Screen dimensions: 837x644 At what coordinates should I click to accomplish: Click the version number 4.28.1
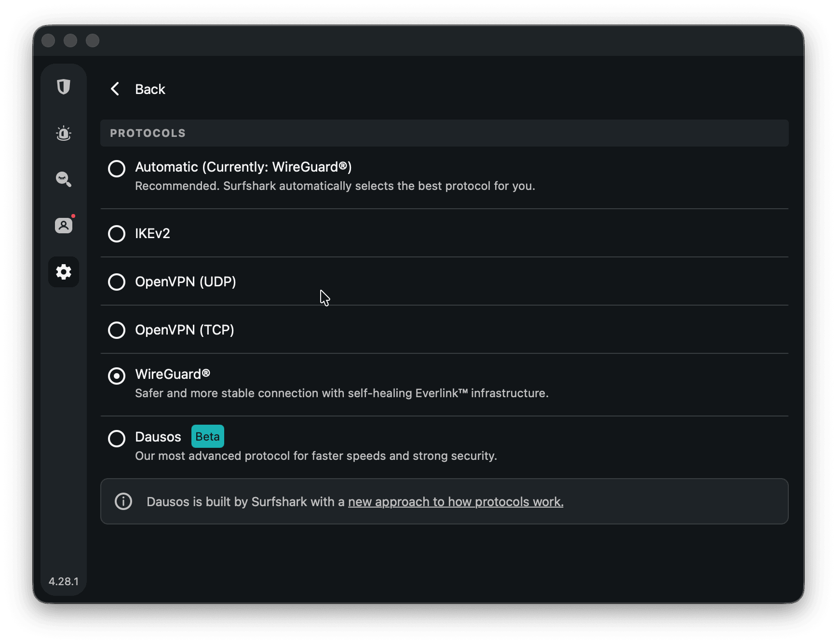click(x=64, y=581)
